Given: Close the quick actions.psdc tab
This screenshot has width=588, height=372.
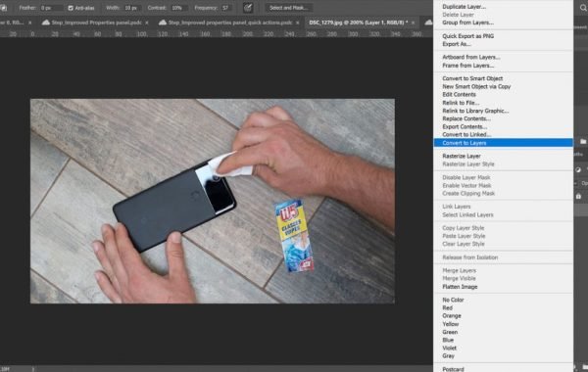Looking at the screenshot, I should [297, 23].
